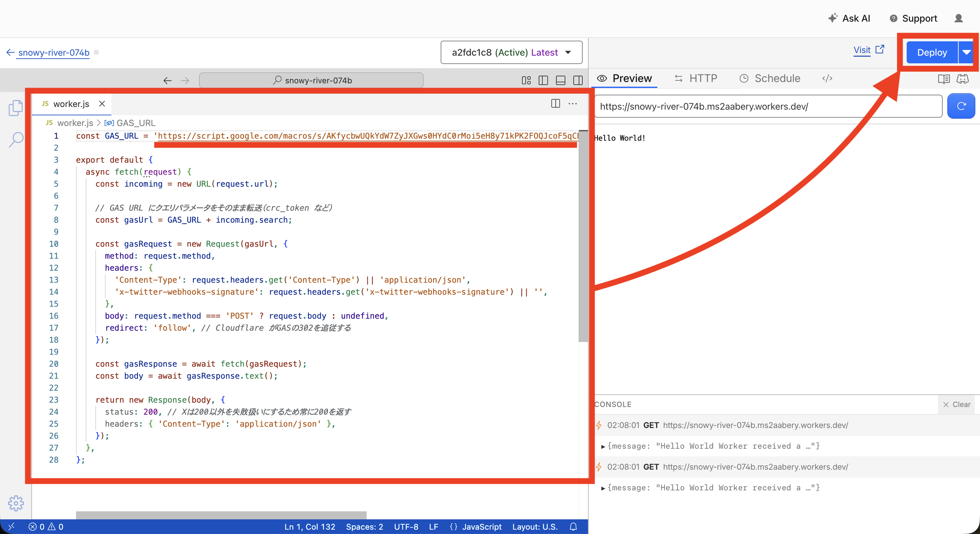Click the editor horizontal scrollbar

tap(221, 515)
